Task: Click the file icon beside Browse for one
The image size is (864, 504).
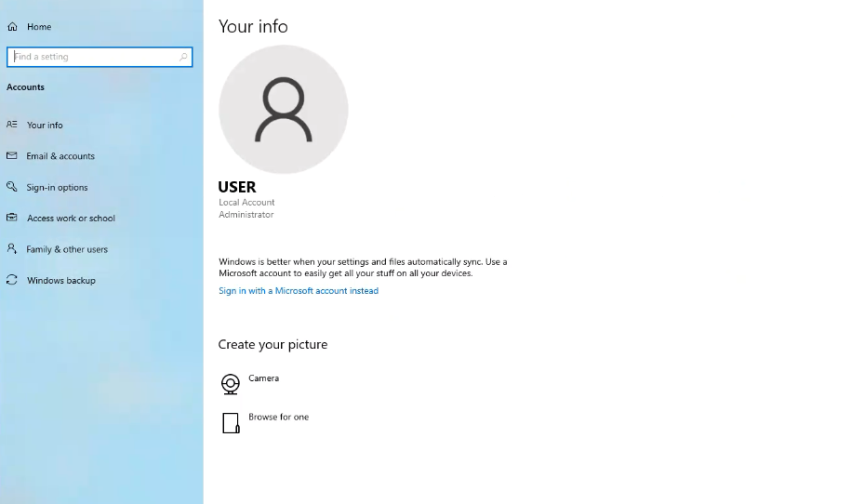Action: (231, 423)
